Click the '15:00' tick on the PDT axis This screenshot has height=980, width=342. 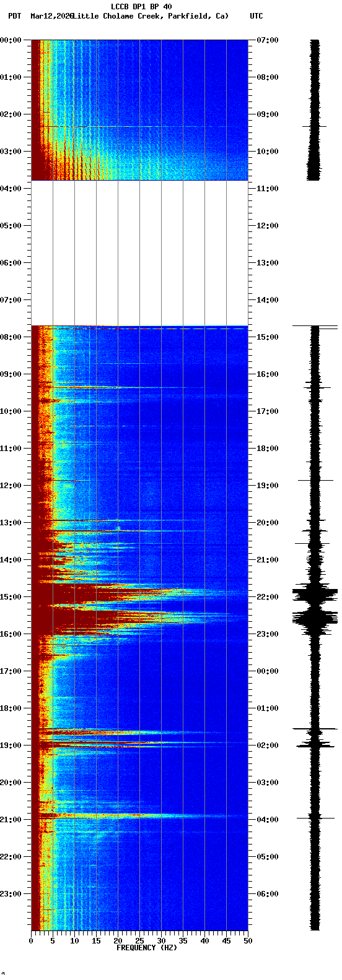click(x=11, y=596)
